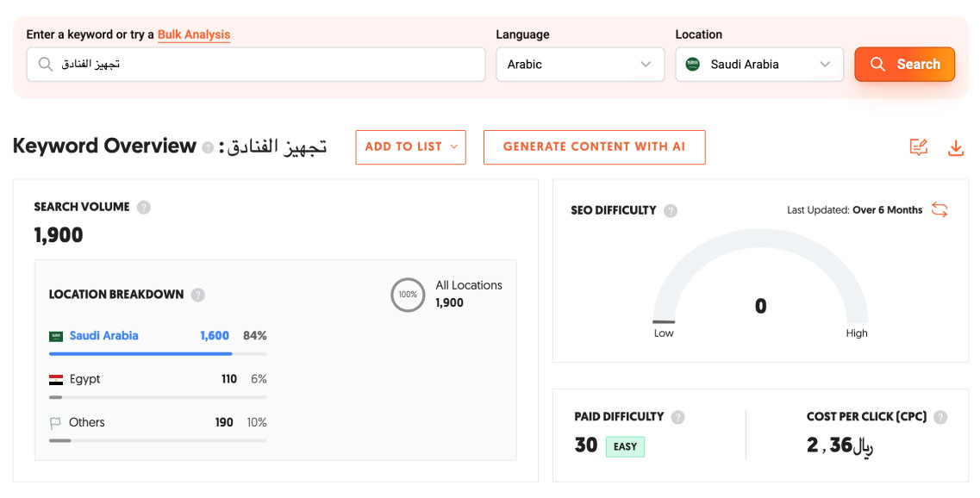Click the Paid Difficulty help icon
The height and width of the screenshot is (498, 980).
678,417
